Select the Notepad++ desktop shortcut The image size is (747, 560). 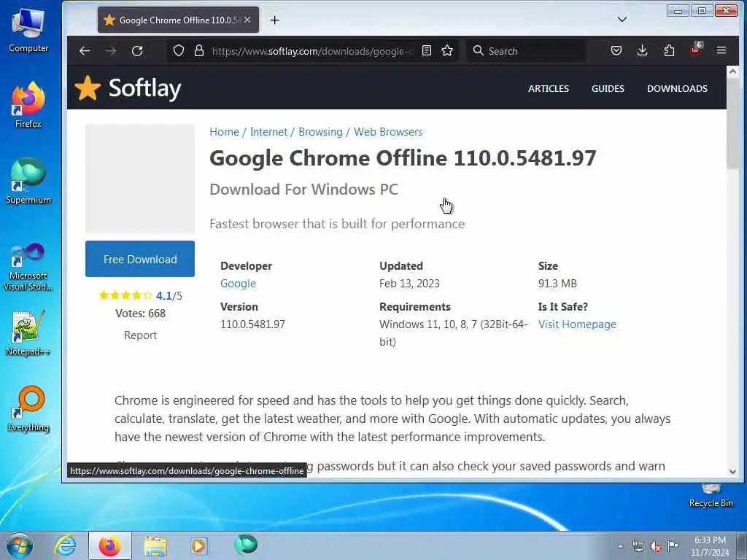click(x=28, y=333)
